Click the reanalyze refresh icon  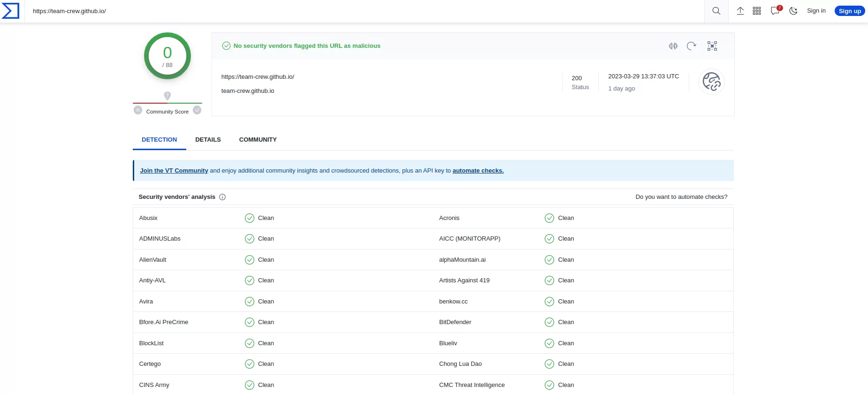pos(692,46)
